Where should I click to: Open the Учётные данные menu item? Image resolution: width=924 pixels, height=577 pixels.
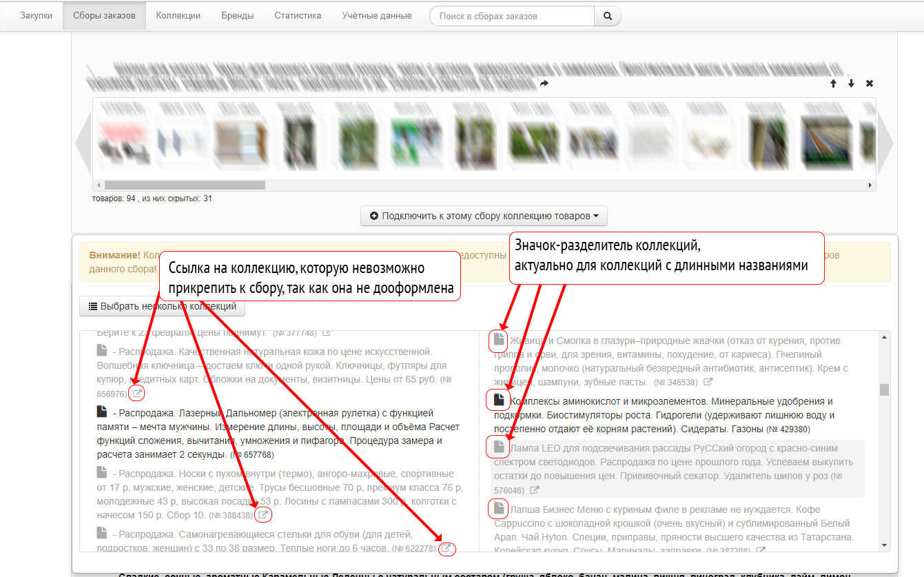tap(377, 16)
